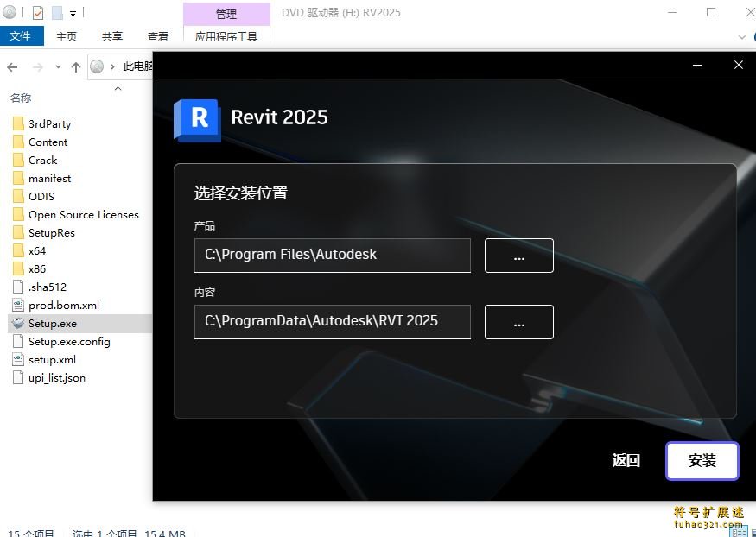The height and width of the screenshot is (537, 756).
Task: Expand the Explorer ribbon chevron
Action: [742, 36]
